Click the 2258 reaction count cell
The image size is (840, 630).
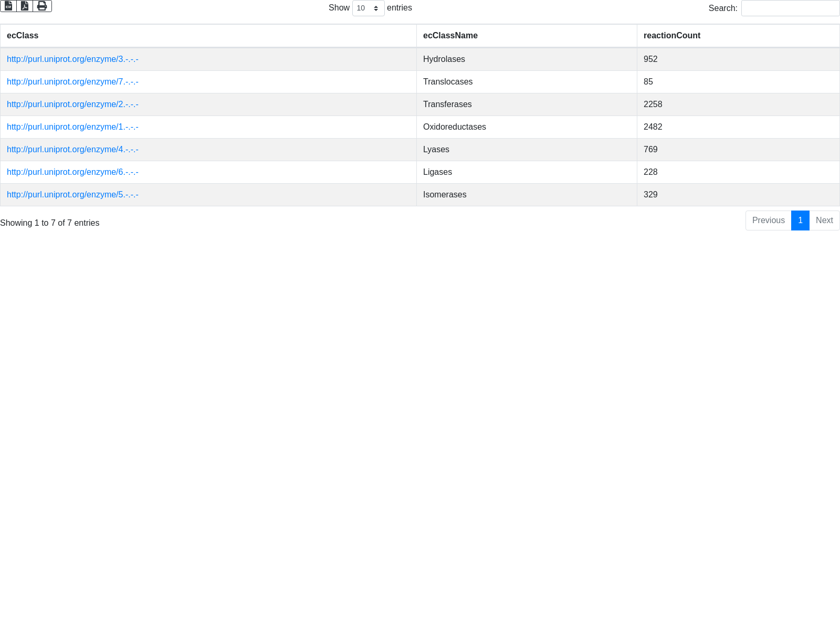653,104
